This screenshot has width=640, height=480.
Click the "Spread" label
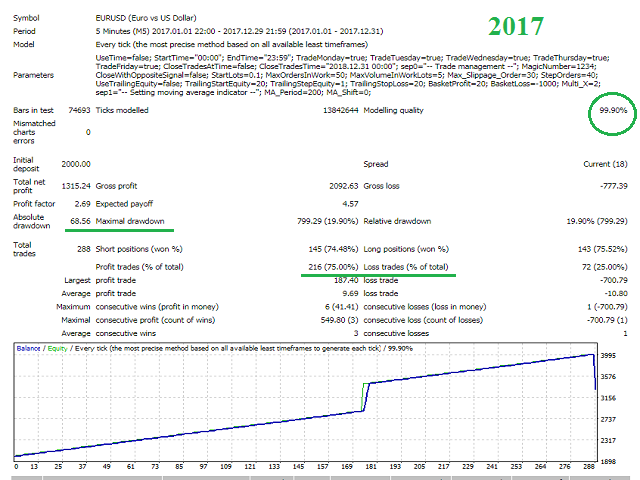[x=376, y=164]
